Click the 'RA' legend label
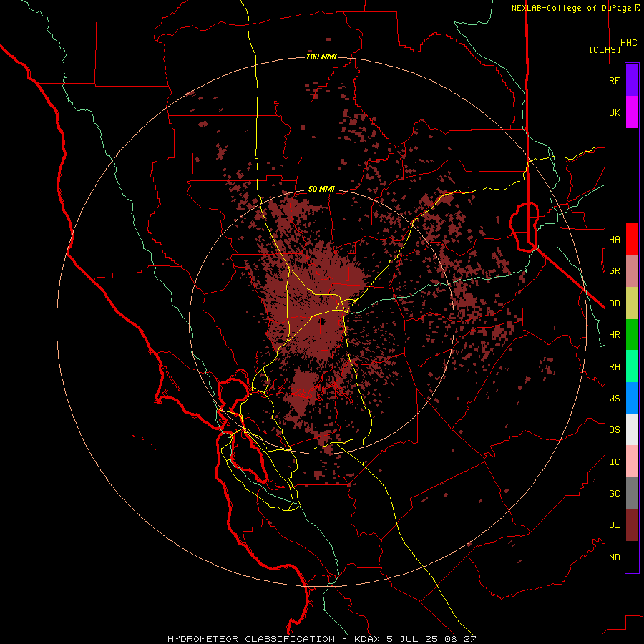The height and width of the screenshot is (644, 644). click(x=614, y=367)
